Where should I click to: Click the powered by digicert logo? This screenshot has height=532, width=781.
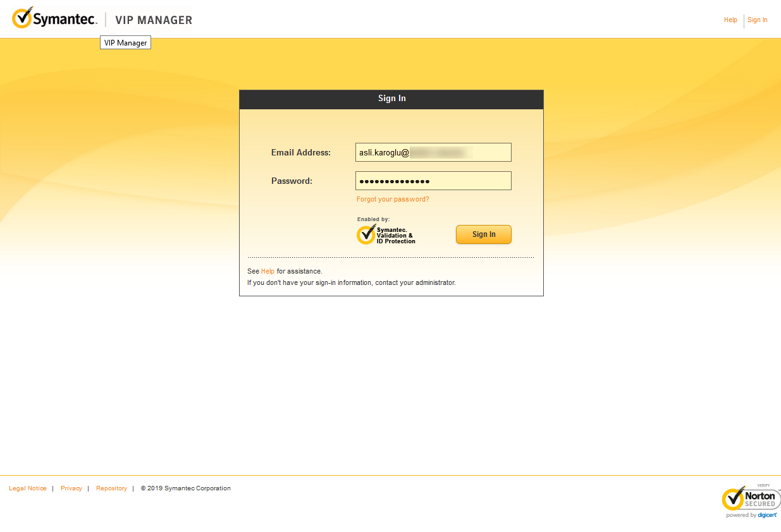[752, 516]
